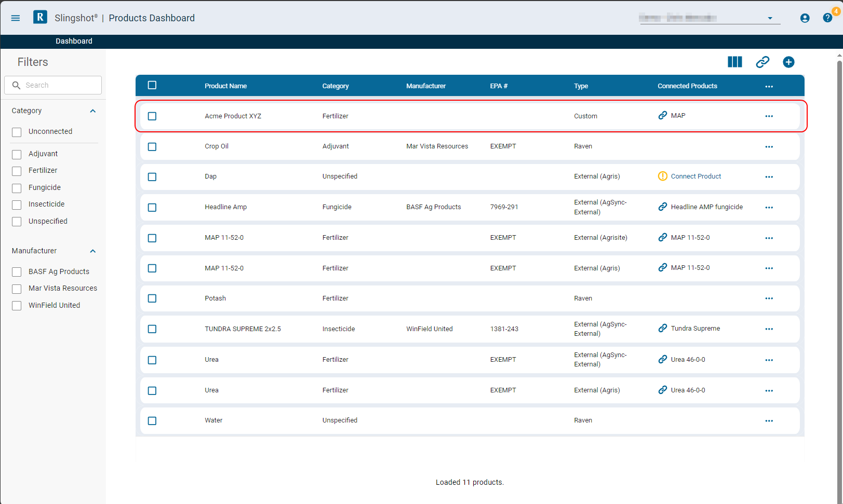Select the Acme Product XYZ row checkbox
Screen dimensions: 843x504
[152, 116]
